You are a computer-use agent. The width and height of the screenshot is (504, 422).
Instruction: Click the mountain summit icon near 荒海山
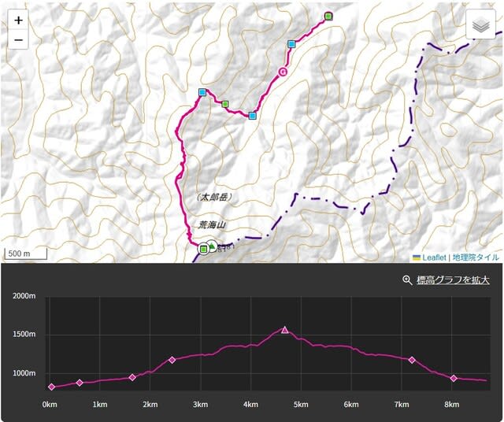tap(213, 247)
